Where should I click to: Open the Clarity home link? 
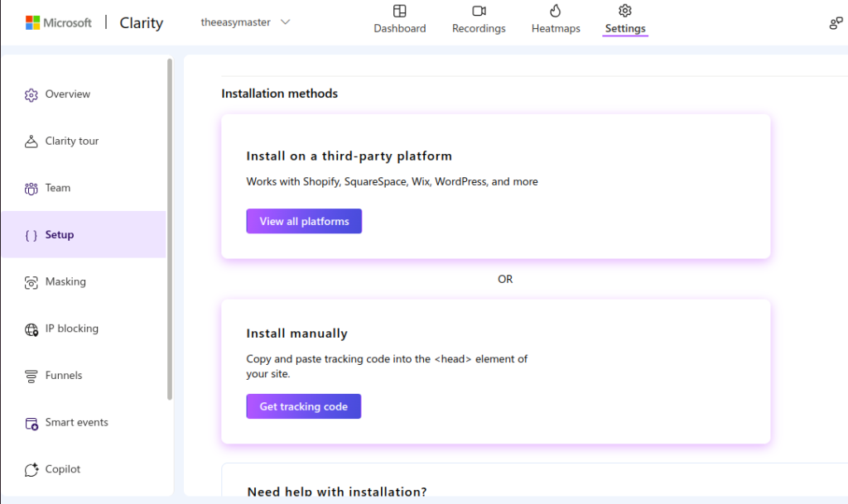[141, 22]
